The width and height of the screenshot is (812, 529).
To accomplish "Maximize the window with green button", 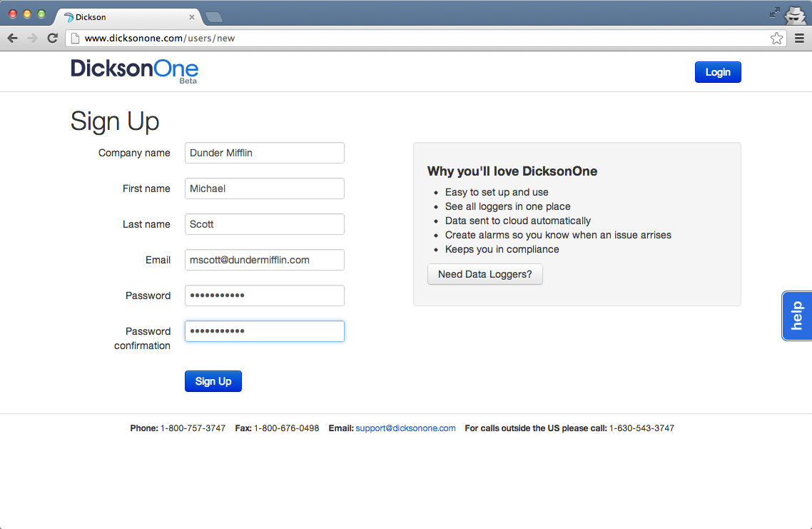I will [x=41, y=14].
